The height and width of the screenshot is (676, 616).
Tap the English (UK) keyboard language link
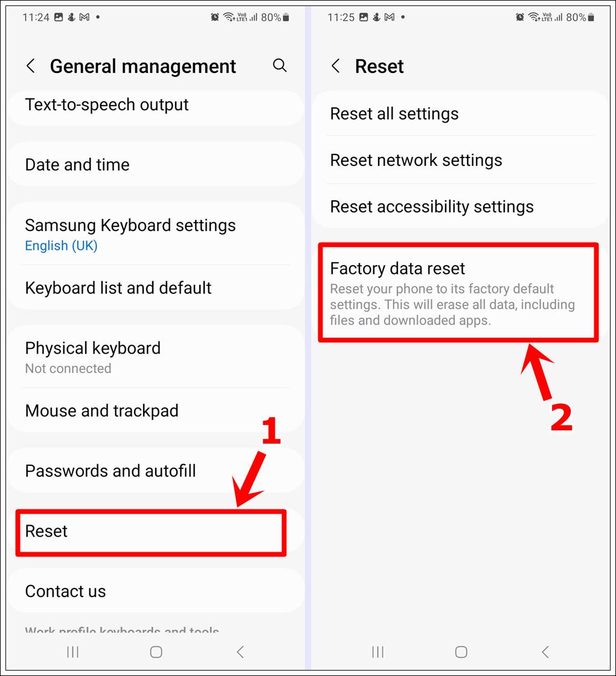point(61,246)
